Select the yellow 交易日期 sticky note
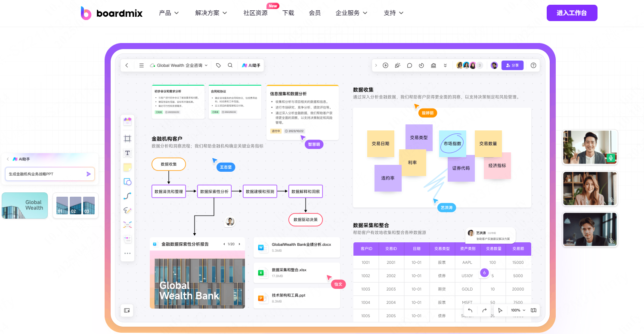The height and width of the screenshot is (334, 644). point(381,144)
